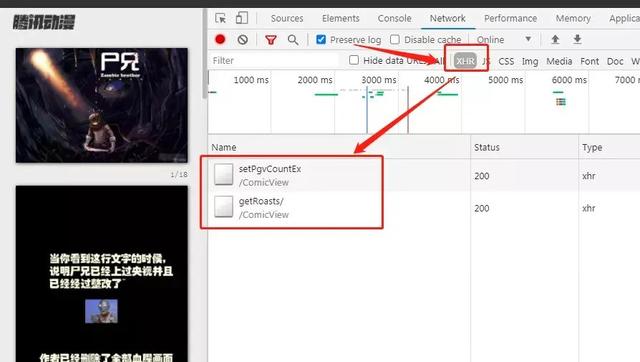Click the Tencent comics logo
The width and height of the screenshot is (640, 362).
pos(44,22)
